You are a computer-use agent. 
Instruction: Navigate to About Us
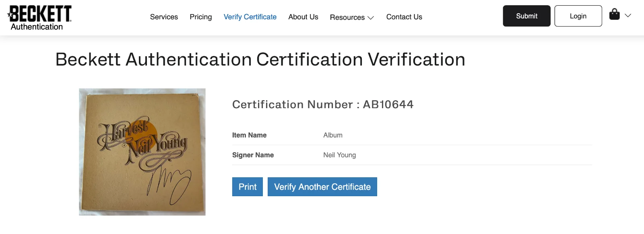[303, 17]
